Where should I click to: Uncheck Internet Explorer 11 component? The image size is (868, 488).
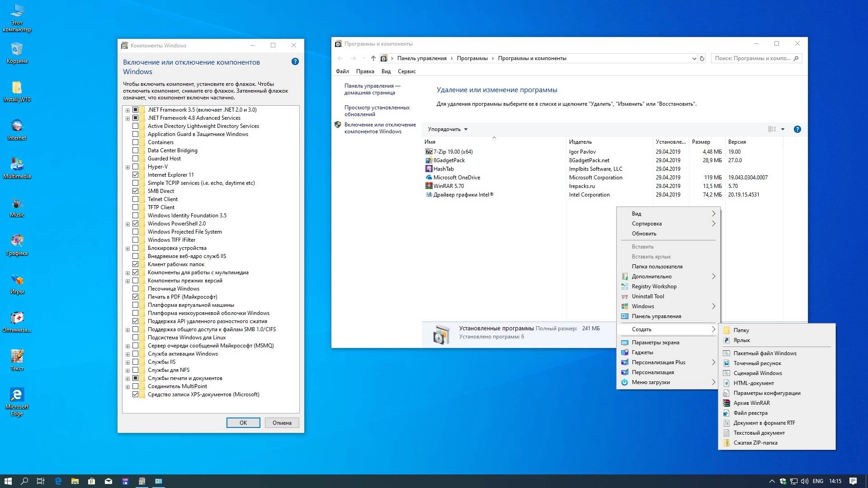pyautogui.click(x=135, y=175)
